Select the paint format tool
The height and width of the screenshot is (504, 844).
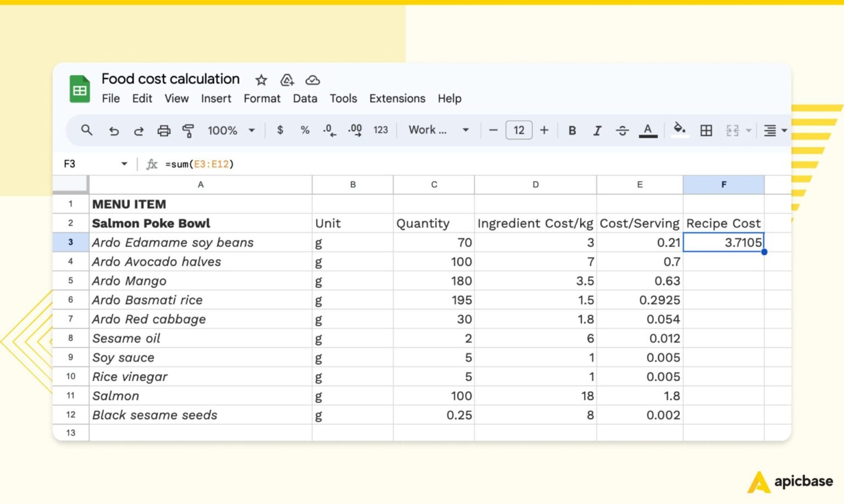click(x=189, y=130)
